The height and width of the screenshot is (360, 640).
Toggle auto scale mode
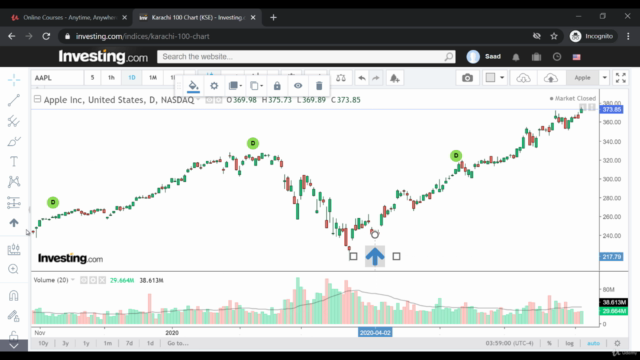593,343
